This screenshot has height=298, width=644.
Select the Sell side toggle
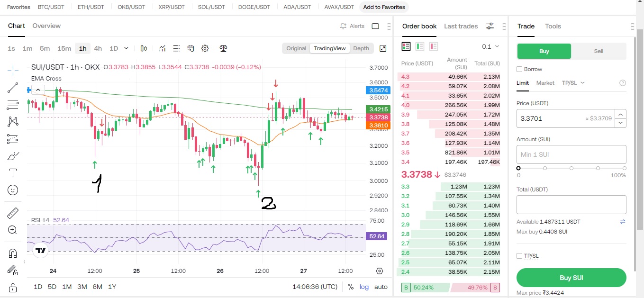599,51
